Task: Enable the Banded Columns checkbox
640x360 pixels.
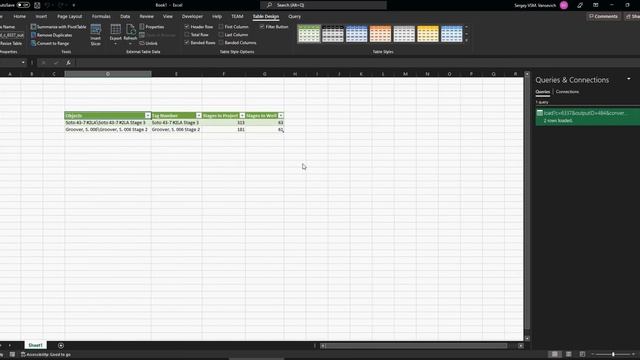Action: pyautogui.click(x=221, y=42)
